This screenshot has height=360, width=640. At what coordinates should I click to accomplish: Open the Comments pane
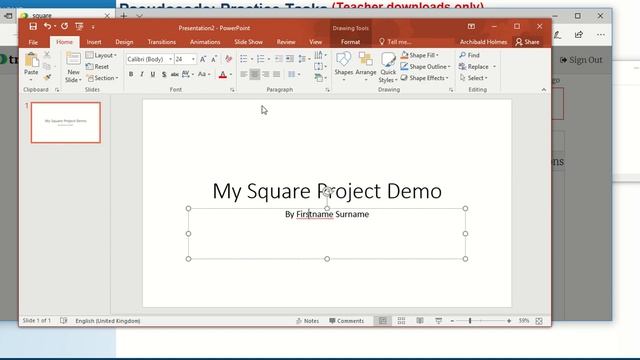point(347,321)
